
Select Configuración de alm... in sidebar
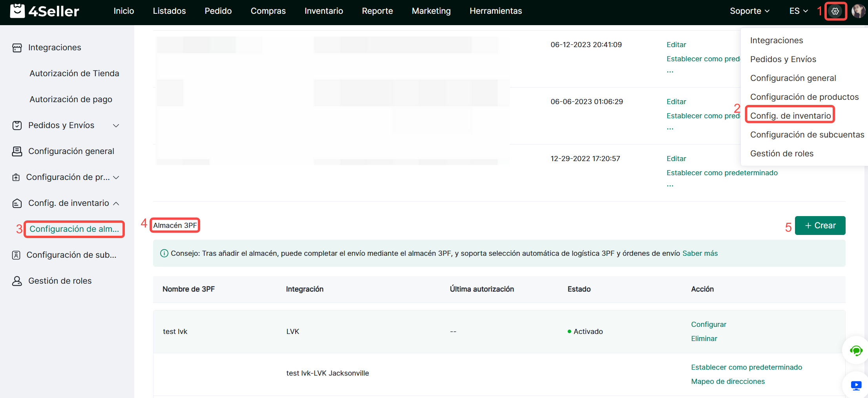[x=74, y=229]
